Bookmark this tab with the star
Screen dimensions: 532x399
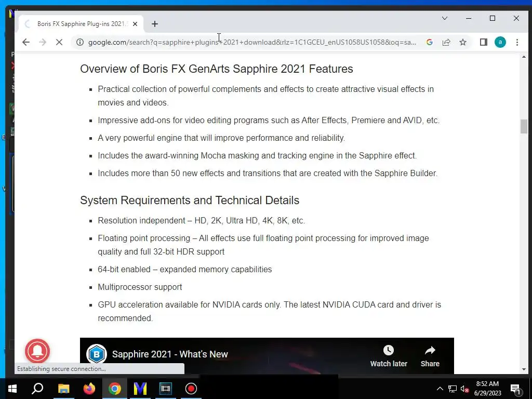point(463,42)
